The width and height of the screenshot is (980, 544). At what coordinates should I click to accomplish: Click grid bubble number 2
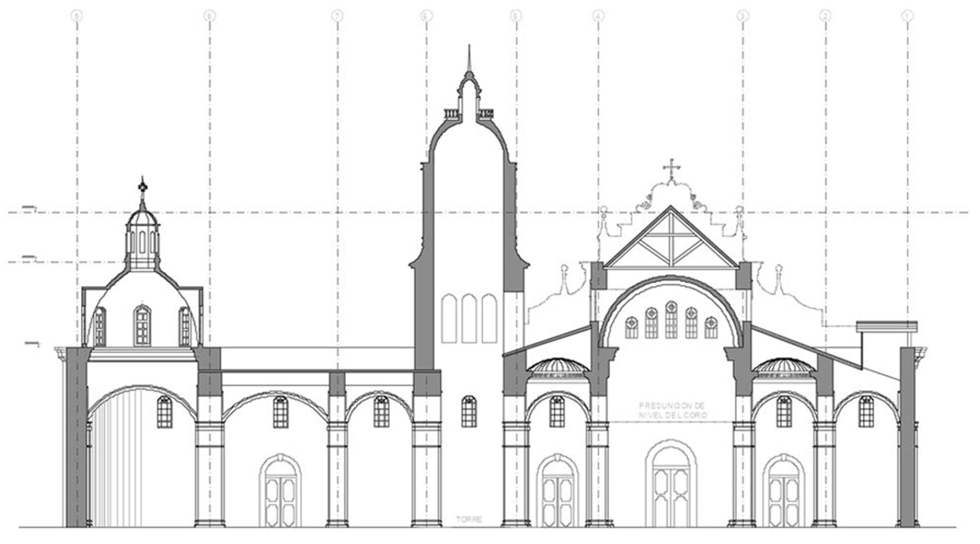tap(825, 16)
